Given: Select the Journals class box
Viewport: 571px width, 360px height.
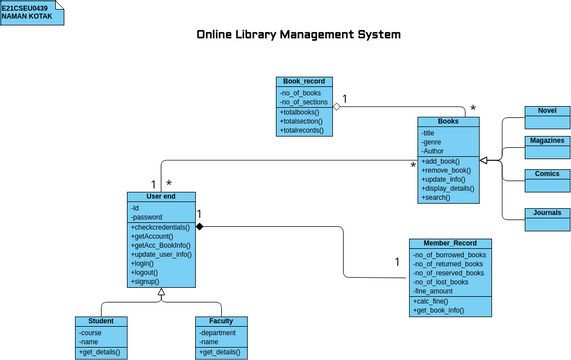Looking at the screenshot, I should (x=547, y=220).
